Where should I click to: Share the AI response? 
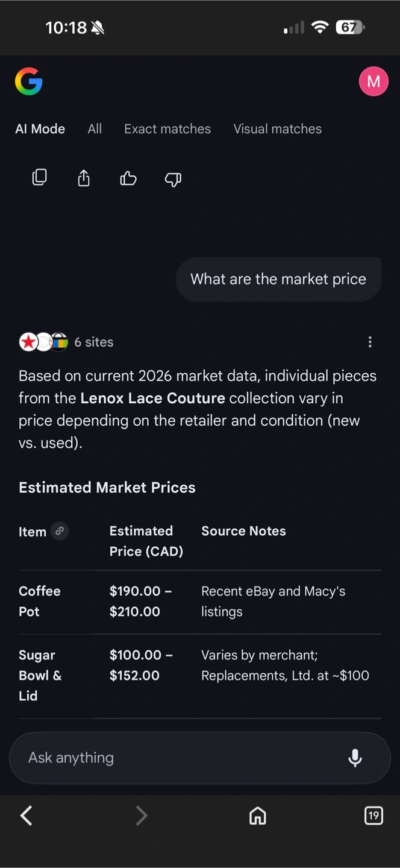click(84, 178)
